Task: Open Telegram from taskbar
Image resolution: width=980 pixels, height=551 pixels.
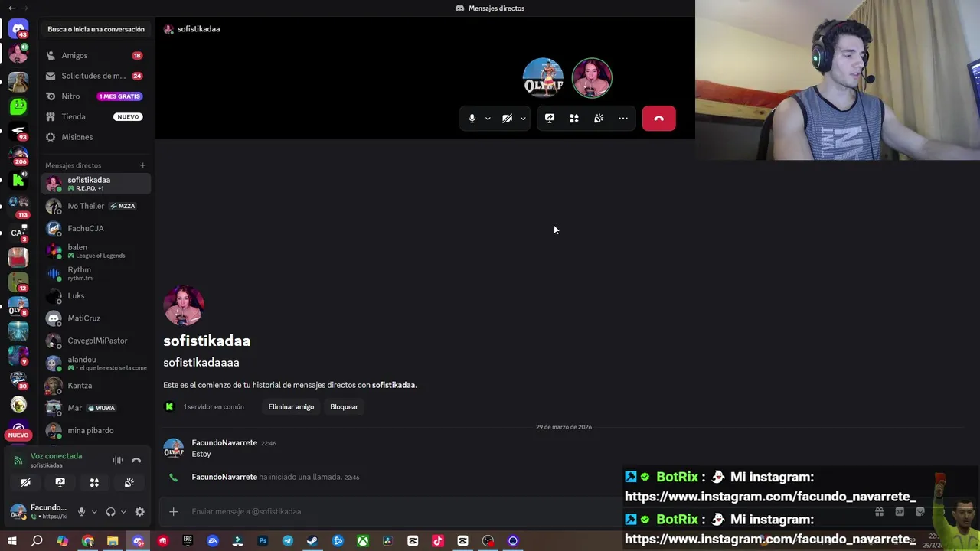Action: click(287, 541)
